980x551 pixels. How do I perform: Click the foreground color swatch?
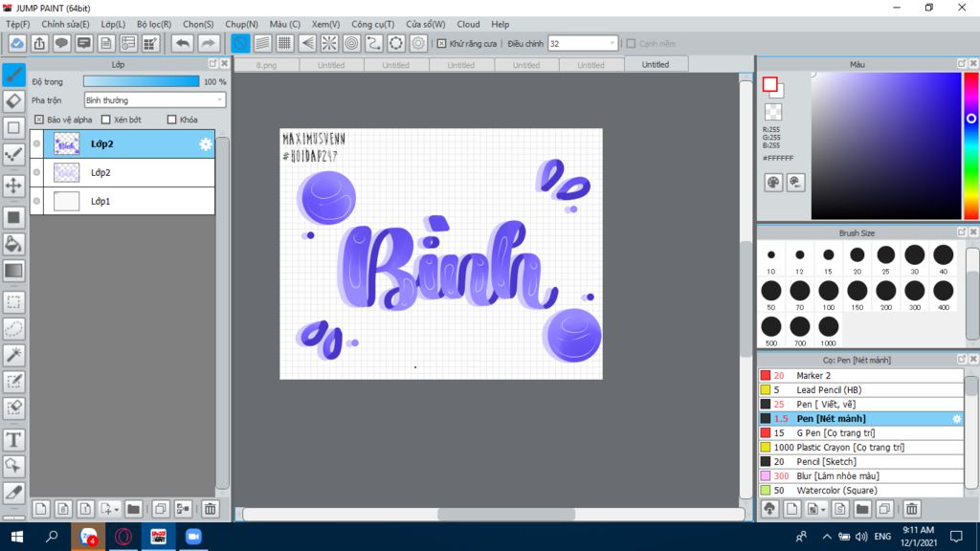point(770,84)
